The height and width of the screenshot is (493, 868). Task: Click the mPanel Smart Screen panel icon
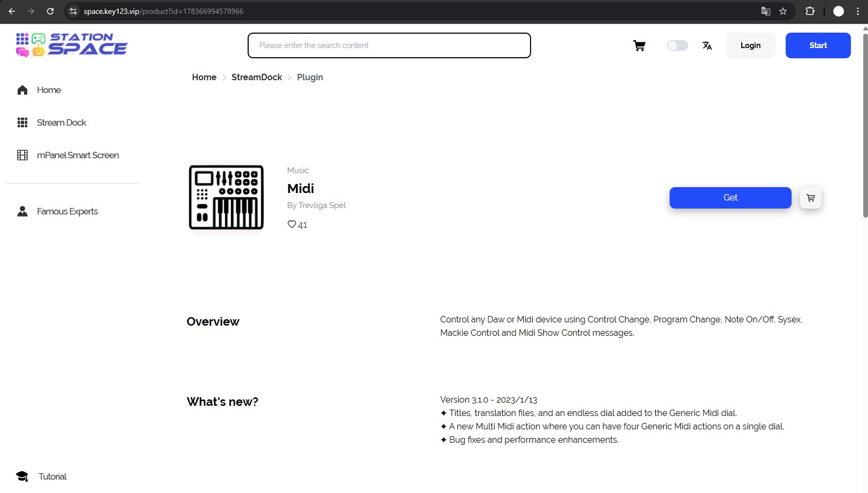[22, 155]
